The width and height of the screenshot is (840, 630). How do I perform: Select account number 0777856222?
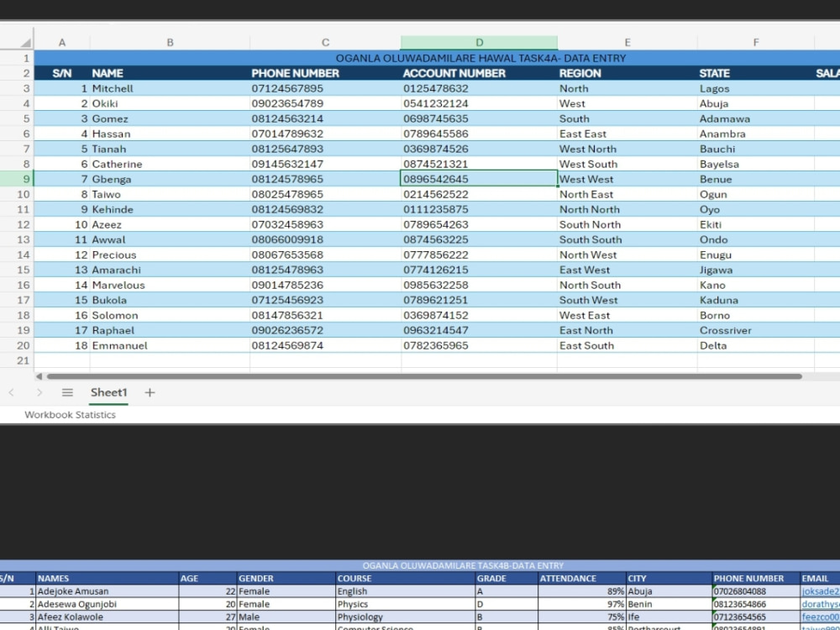click(479, 255)
